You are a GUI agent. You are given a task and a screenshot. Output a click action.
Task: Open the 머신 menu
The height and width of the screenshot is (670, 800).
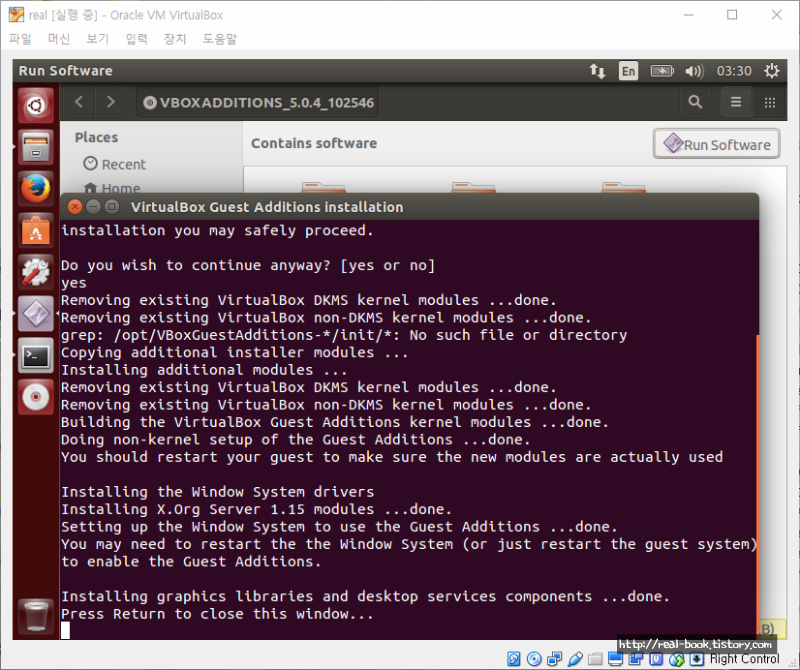[x=59, y=39]
